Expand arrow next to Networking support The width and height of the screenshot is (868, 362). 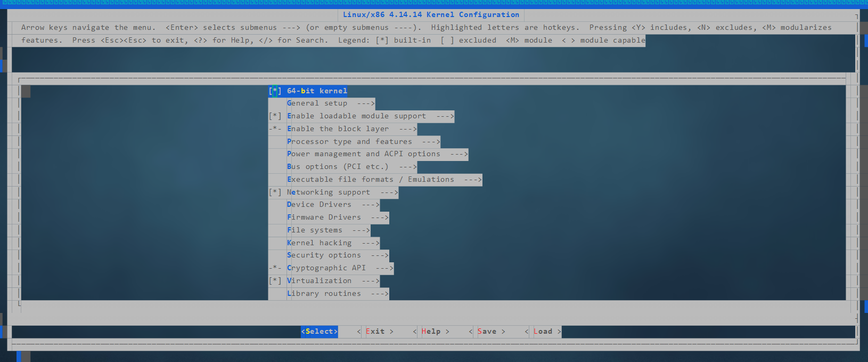pyautogui.click(x=389, y=192)
